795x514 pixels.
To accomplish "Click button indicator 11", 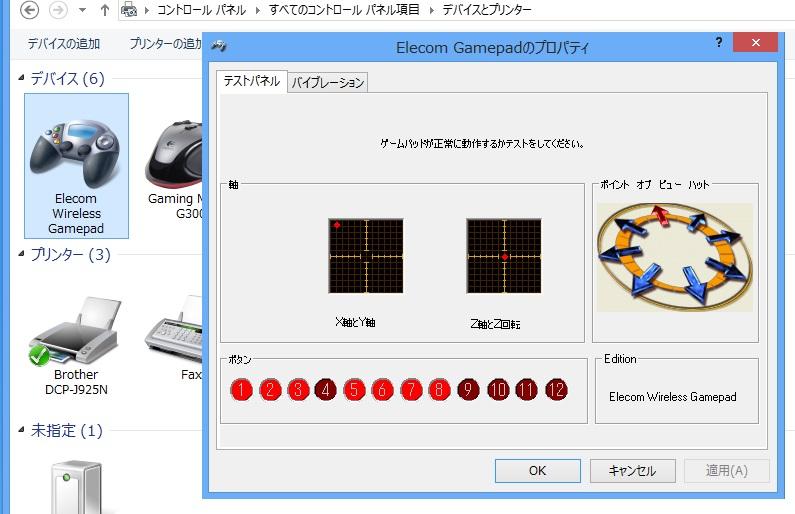I will (526, 390).
